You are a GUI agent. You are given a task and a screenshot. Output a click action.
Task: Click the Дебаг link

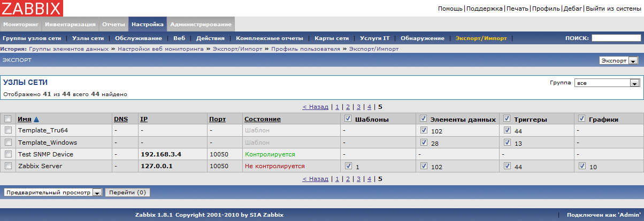[x=572, y=9]
